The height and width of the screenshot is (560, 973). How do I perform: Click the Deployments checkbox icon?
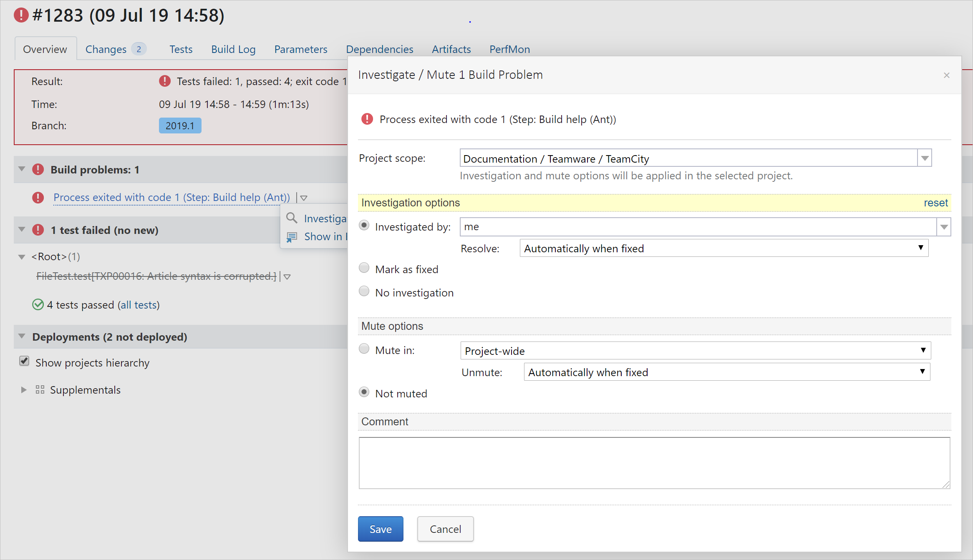coord(25,362)
